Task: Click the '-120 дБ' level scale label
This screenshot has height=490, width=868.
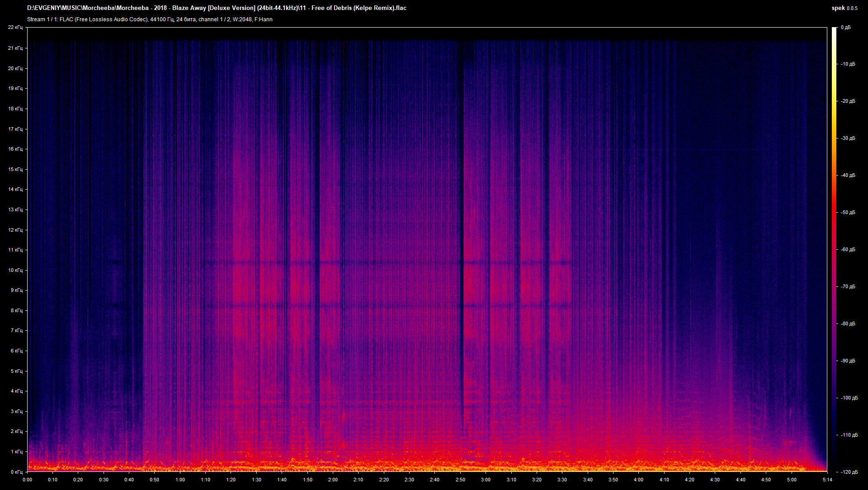Action: 849,472
